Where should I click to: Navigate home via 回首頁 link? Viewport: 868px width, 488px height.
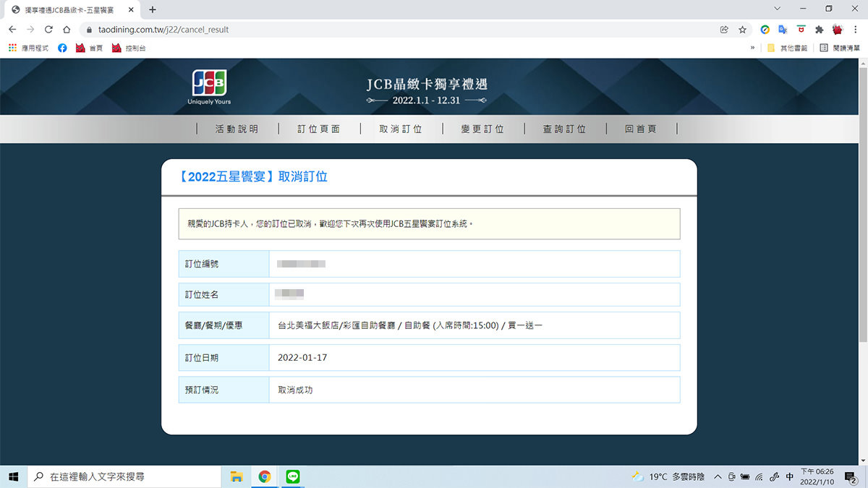tap(641, 129)
